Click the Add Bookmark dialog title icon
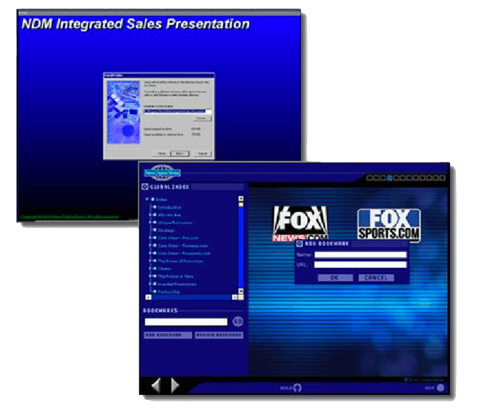The image size is (481, 412). click(x=299, y=244)
